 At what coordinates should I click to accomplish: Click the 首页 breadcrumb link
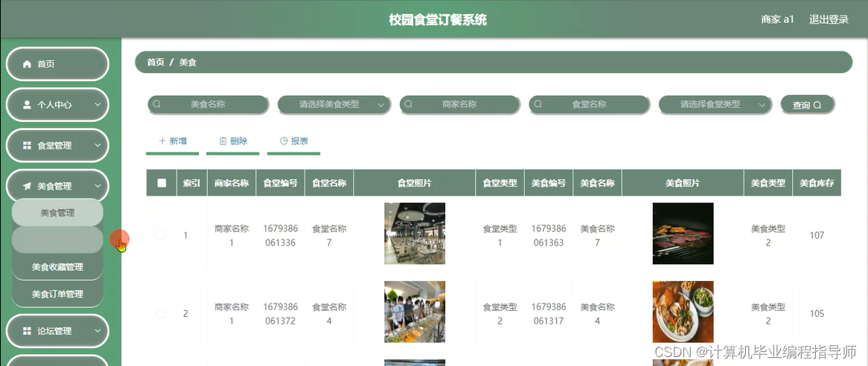pos(156,62)
